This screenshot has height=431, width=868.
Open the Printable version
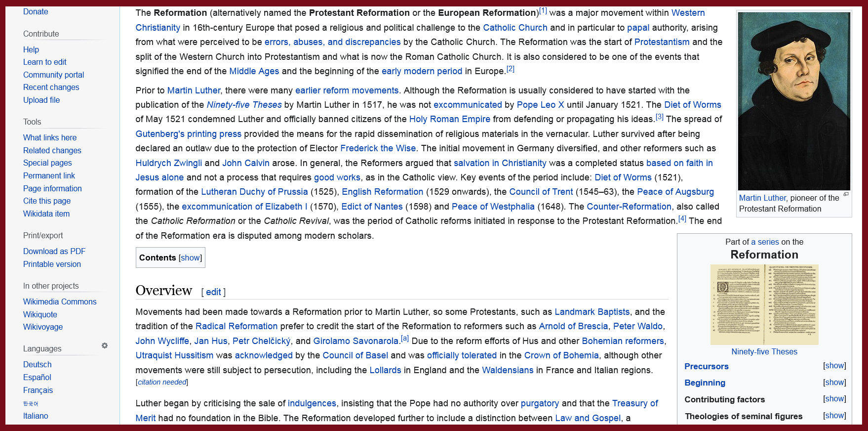(52, 264)
